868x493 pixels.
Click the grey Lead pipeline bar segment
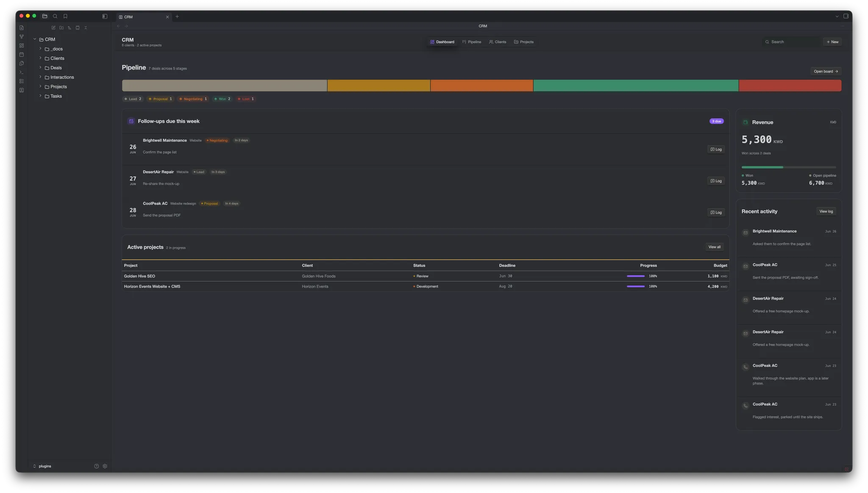(224, 86)
